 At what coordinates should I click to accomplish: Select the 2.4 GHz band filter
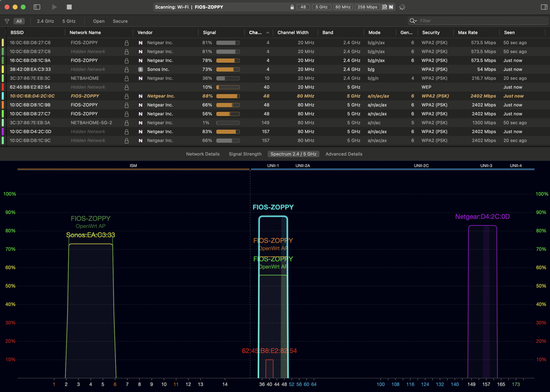(x=44, y=21)
